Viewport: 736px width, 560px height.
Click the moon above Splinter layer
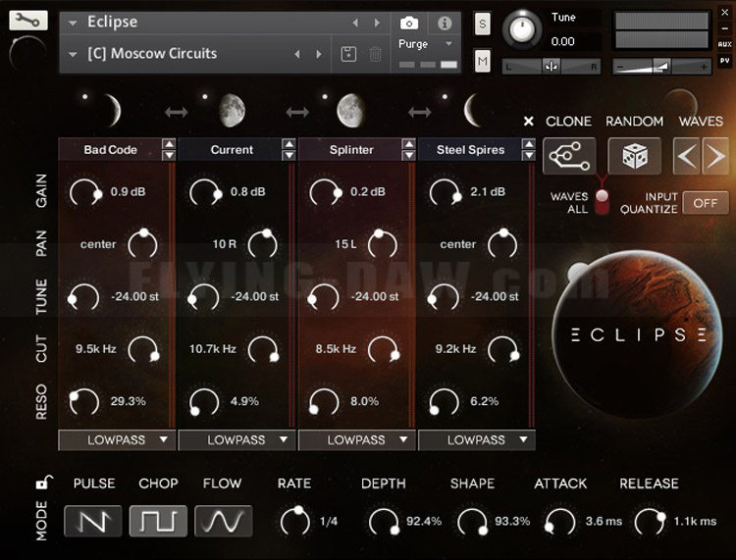point(351,111)
